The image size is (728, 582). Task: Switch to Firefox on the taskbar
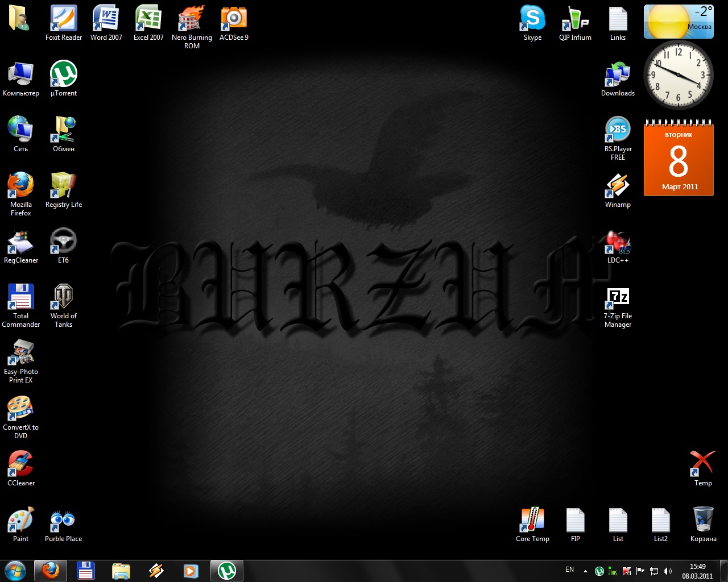pos(51,571)
